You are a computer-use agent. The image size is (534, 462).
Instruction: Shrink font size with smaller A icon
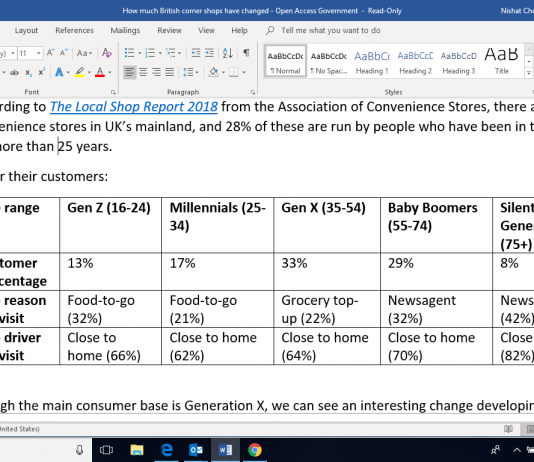click(63, 53)
